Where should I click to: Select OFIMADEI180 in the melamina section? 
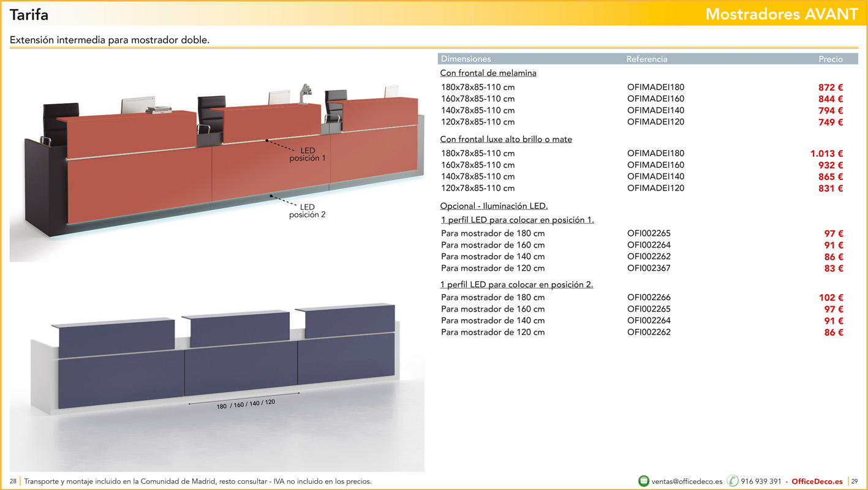click(x=655, y=87)
